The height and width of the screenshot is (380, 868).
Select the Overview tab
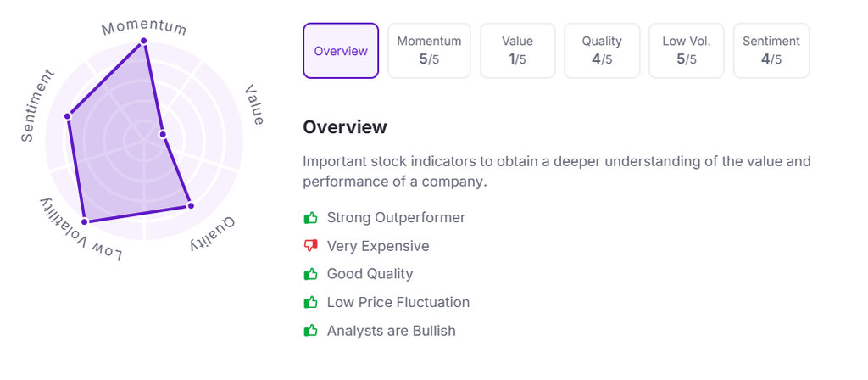pos(341,51)
